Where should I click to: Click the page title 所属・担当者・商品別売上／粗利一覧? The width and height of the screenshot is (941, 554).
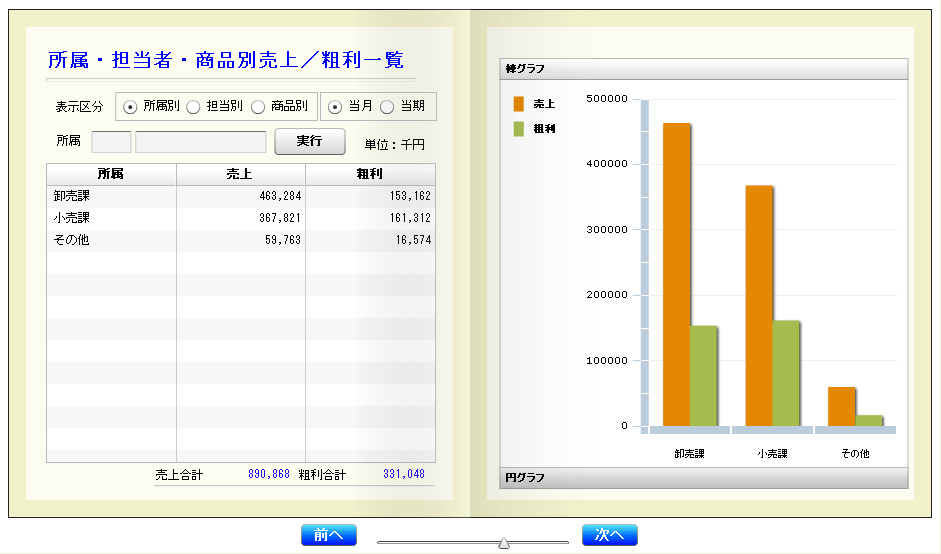pos(226,60)
